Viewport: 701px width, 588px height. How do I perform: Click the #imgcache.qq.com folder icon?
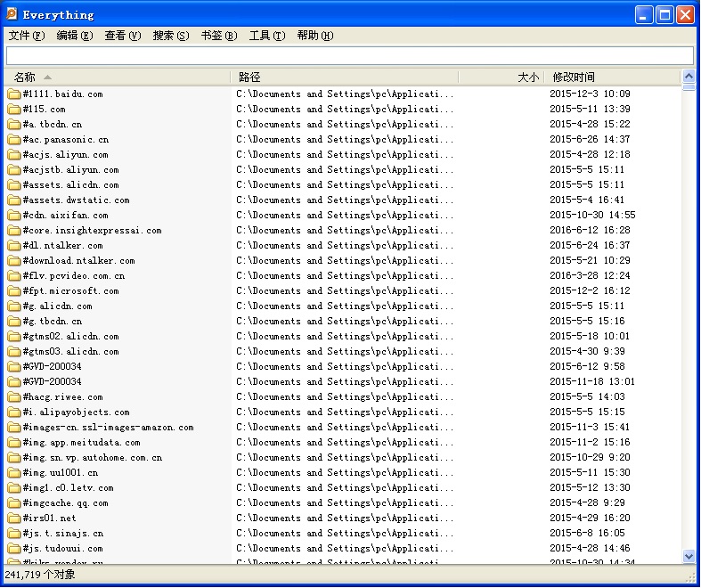14,503
